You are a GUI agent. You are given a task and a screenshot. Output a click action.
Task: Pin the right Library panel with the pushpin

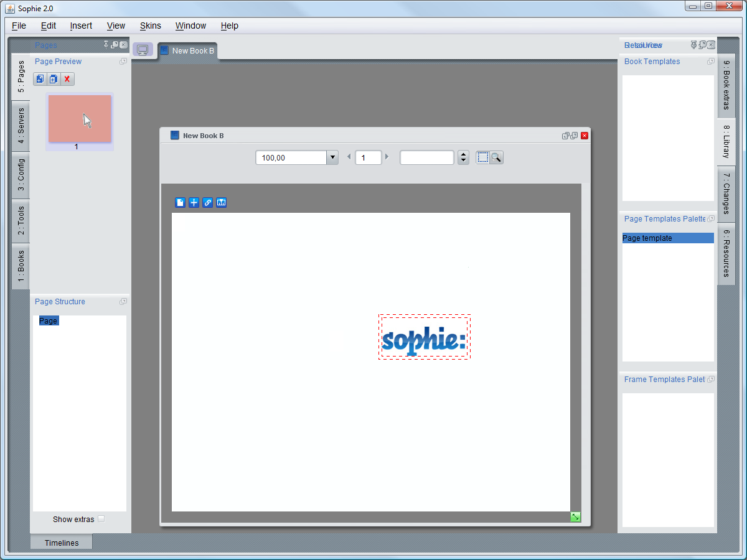point(694,45)
